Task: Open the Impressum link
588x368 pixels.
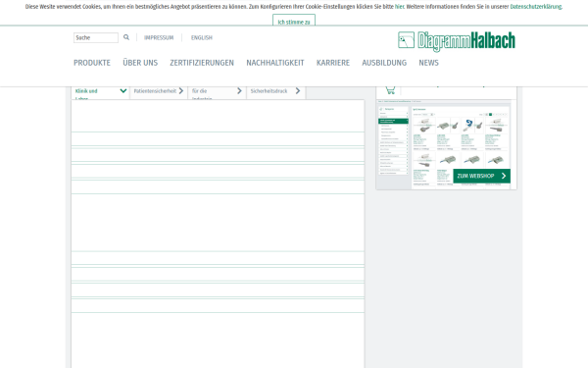Action: click(x=159, y=37)
